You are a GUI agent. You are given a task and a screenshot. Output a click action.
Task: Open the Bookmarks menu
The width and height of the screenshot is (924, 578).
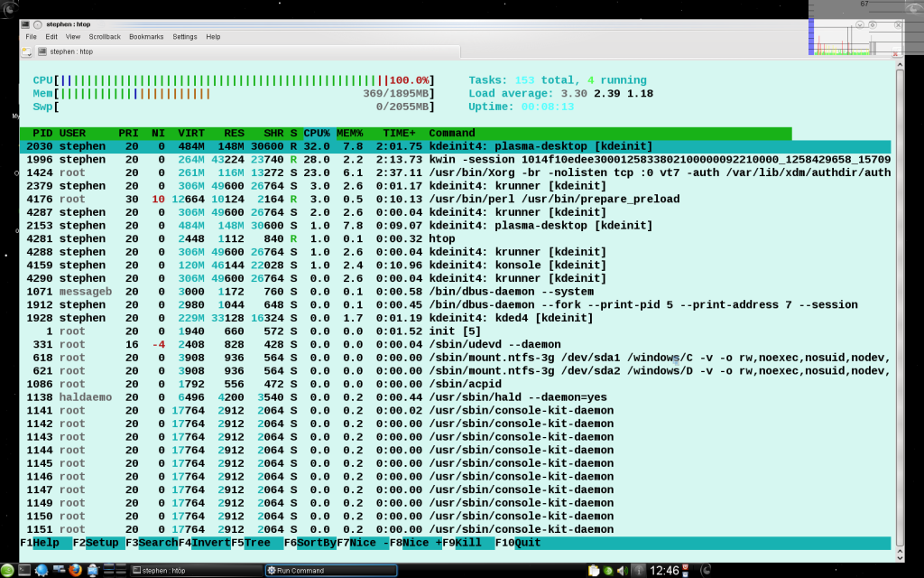pos(146,36)
